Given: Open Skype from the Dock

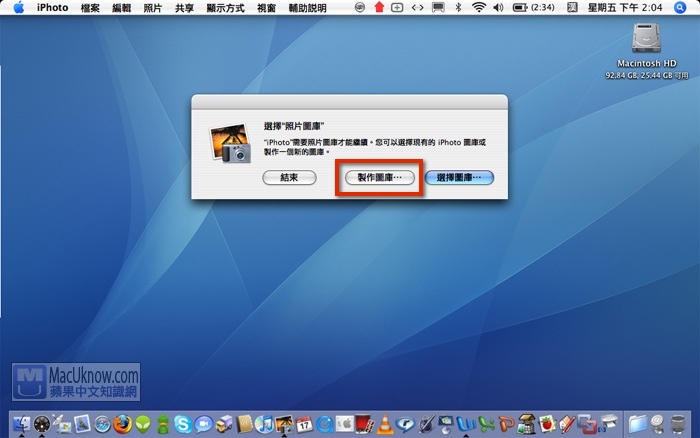Looking at the screenshot, I should [x=183, y=424].
